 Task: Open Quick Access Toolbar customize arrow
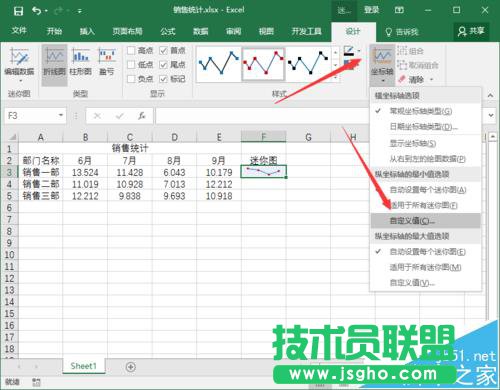pos(80,11)
